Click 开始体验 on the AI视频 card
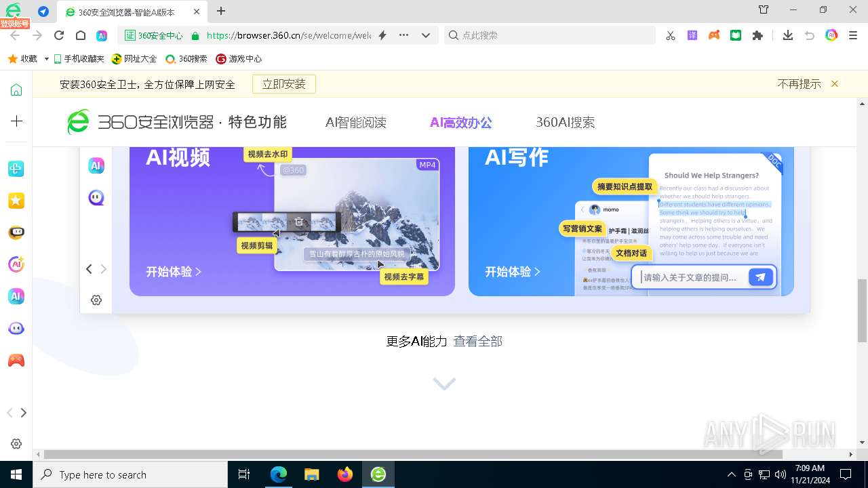868x488 pixels. 174,272
